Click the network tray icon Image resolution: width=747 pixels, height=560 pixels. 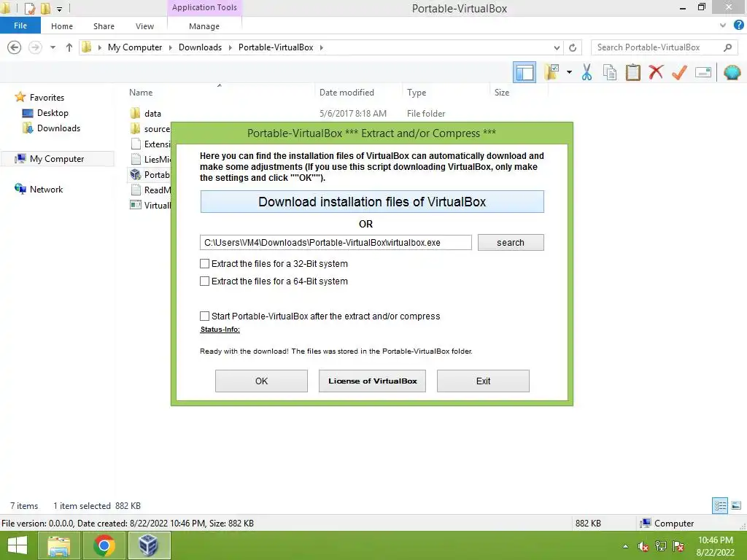tap(661, 546)
